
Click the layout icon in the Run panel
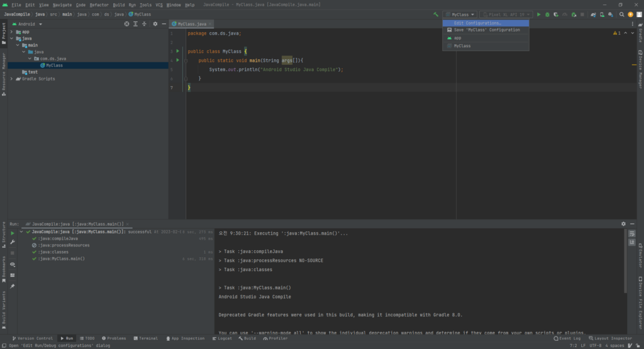tap(13, 275)
